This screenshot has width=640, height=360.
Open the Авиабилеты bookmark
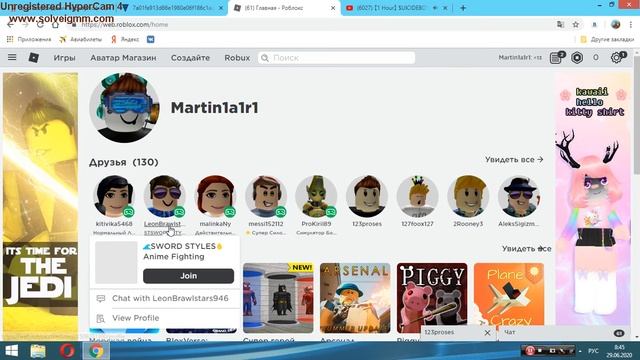(80, 39)
